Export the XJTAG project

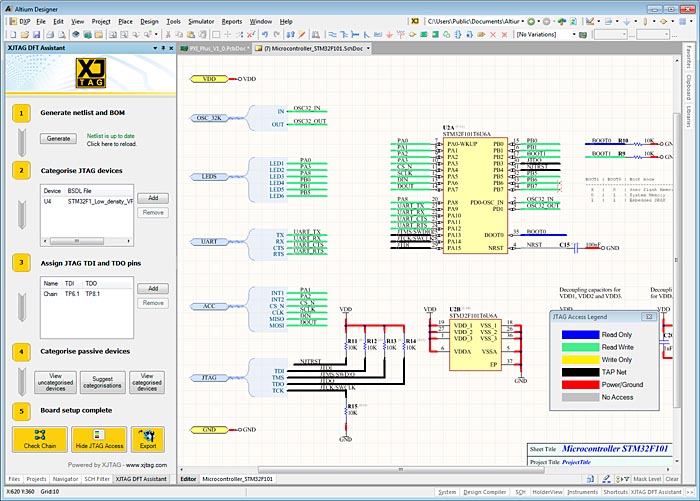(x=148, y=439)
